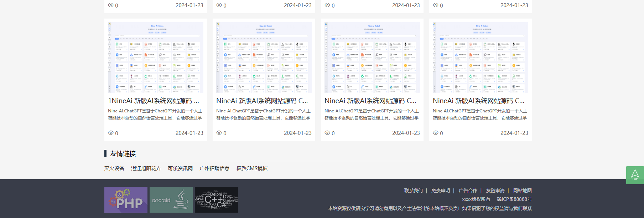Open the 网站地图 footer link
The image size is (644, 218).
(523, 191)
